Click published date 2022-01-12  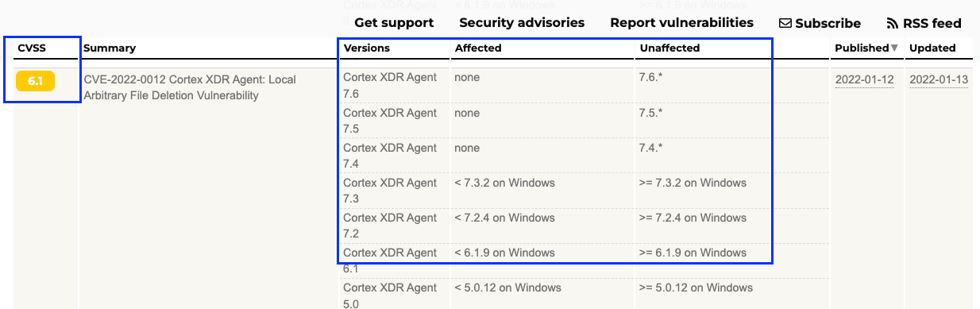[x=865, y=79]
